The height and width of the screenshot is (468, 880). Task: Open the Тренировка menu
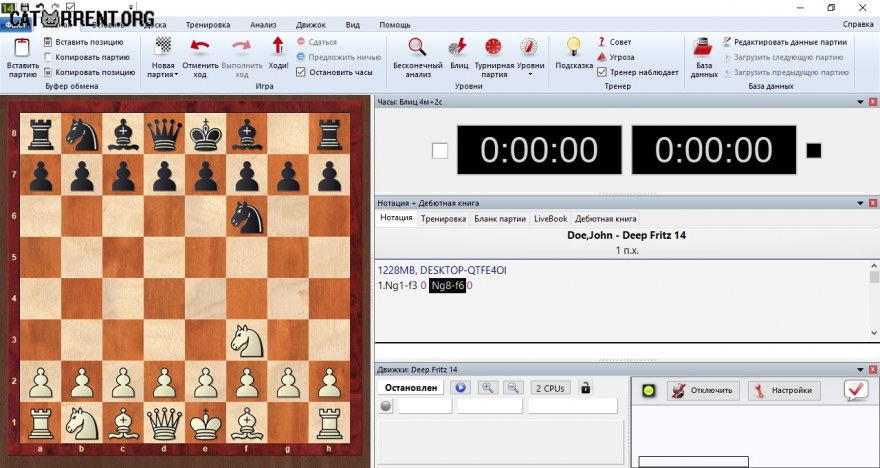(x=208, y=25)
